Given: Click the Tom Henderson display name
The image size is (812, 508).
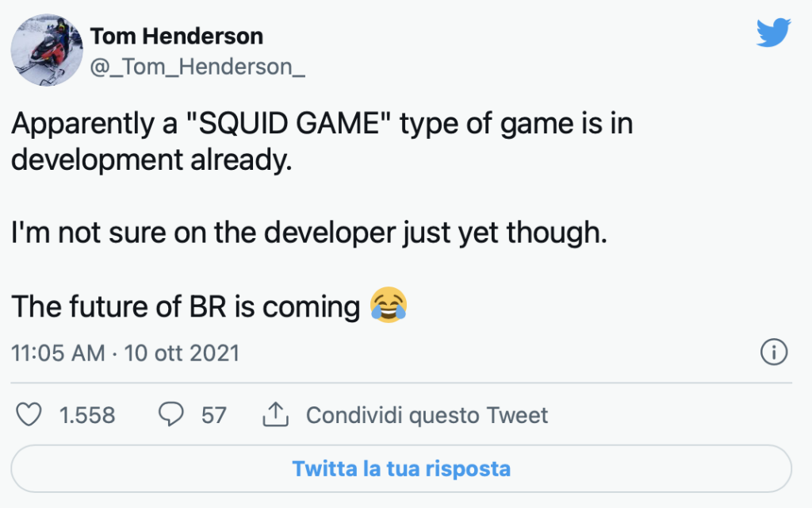Looking at the screenshot, I should (176, 36).
